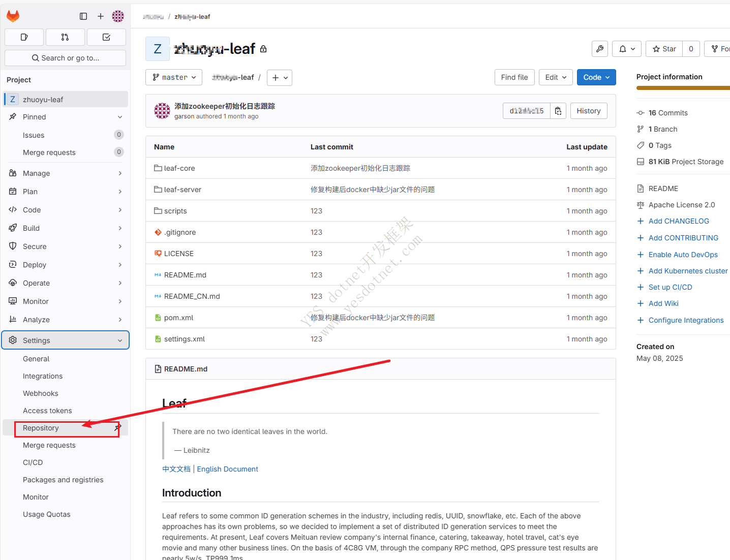The height and width of the screenshot is (560, 730).
Task: Expand the Operate menu
Action: coord(65,283)
